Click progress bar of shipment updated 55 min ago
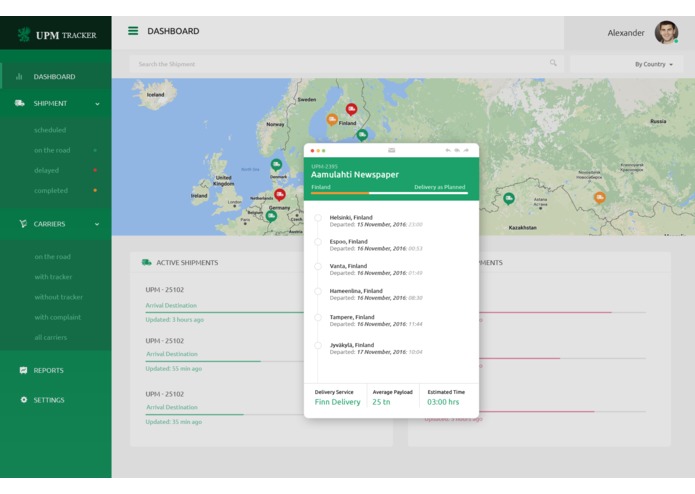695x494 pixels. coord(225,361)
